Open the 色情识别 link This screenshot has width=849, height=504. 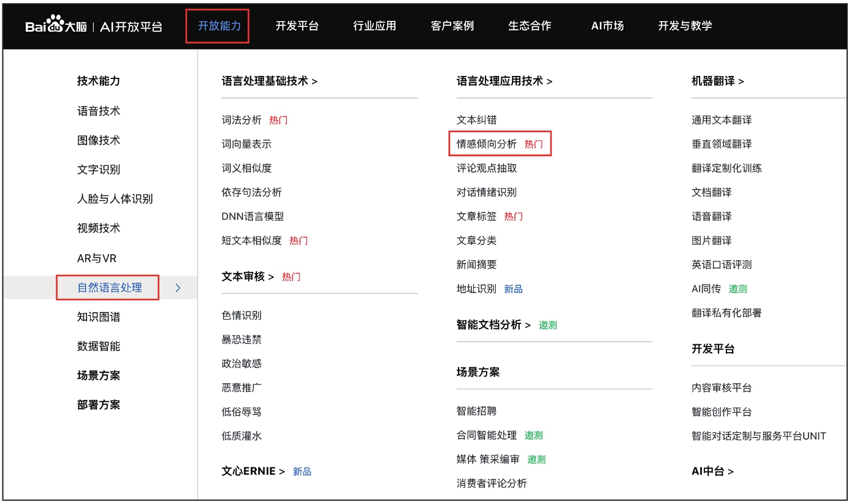(x=242, y=315)
